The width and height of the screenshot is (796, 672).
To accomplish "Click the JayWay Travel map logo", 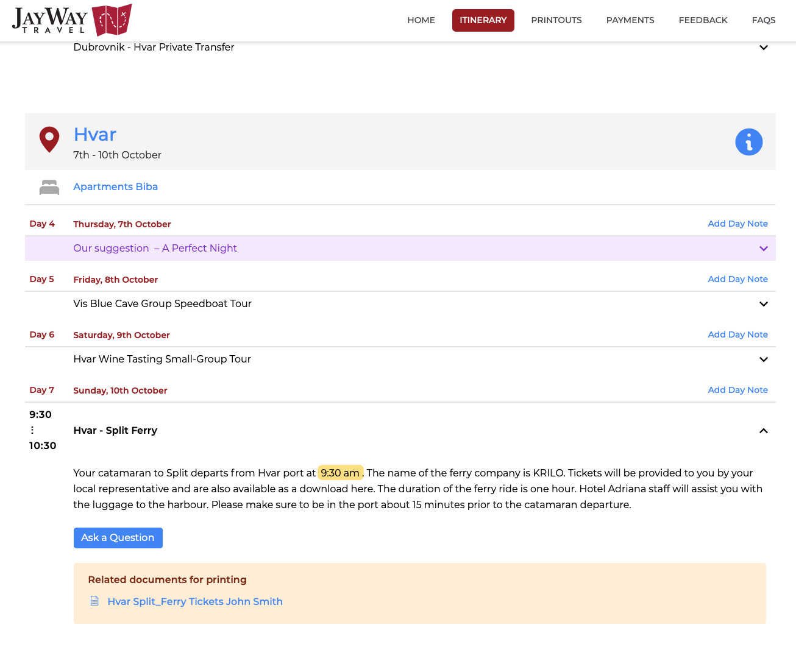I will [x=72, y=20].
